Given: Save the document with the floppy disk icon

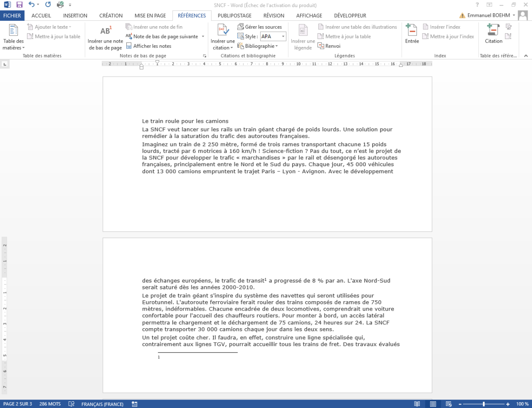Looking at the screenshot, I should [x=19, y=4].
